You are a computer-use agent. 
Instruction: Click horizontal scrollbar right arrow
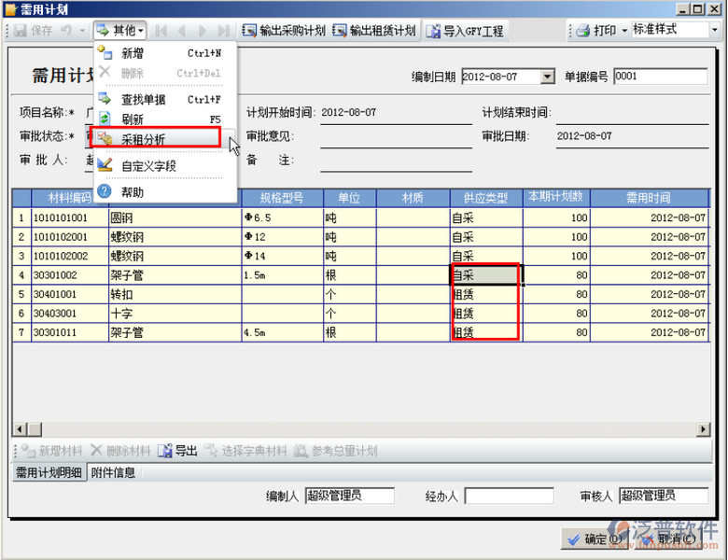[704, 429]
